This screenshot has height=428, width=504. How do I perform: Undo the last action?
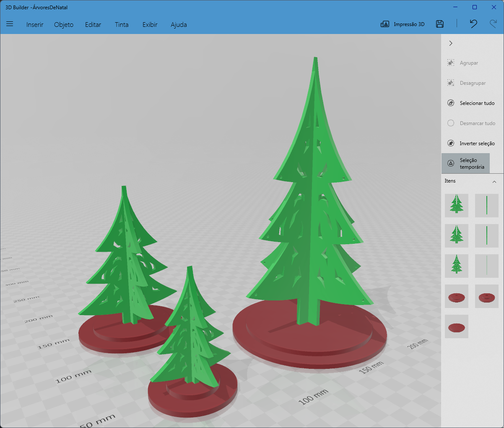pyautogui.click(x=473, y=24)
